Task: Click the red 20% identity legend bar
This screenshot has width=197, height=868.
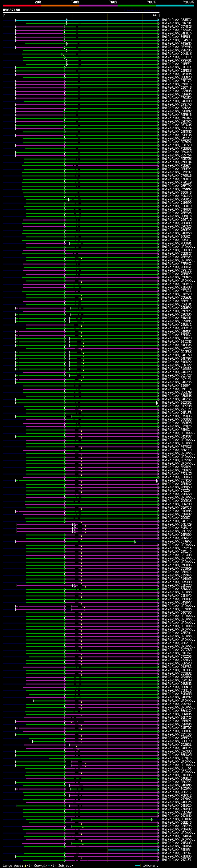Action: click(22, 6)
